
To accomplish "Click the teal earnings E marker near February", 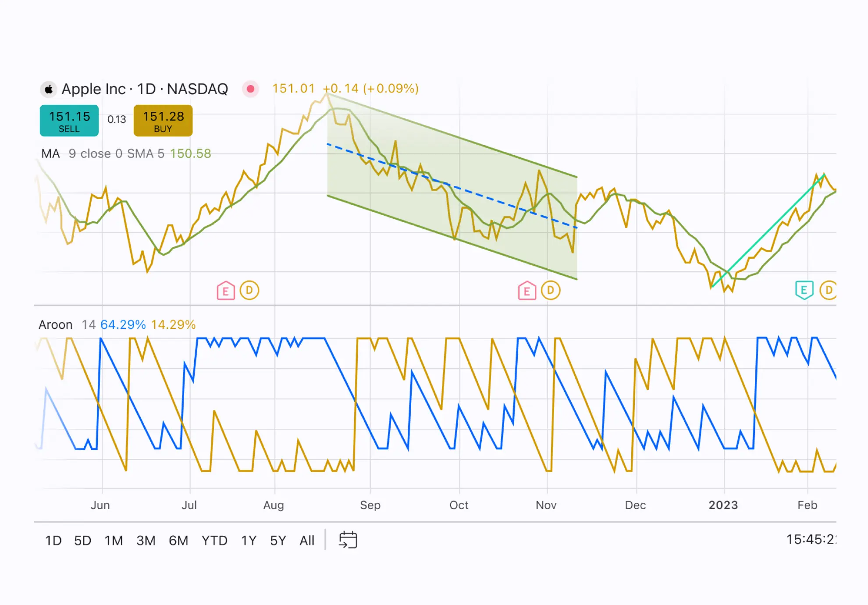I will 804,290.
